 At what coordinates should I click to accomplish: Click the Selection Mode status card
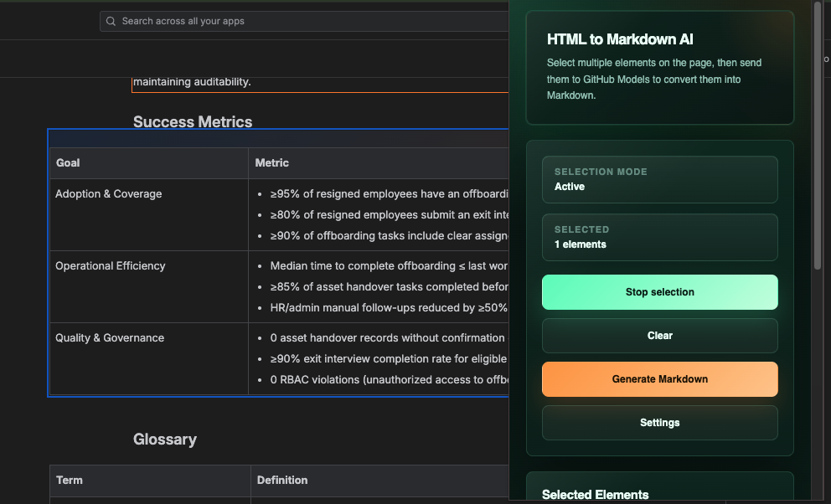(660, 179)
